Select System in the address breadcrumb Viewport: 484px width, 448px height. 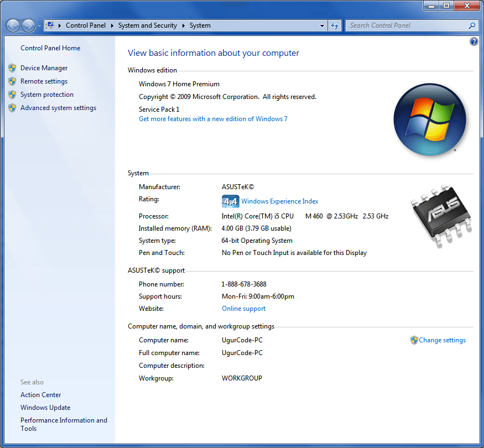(x=200, y=25)
